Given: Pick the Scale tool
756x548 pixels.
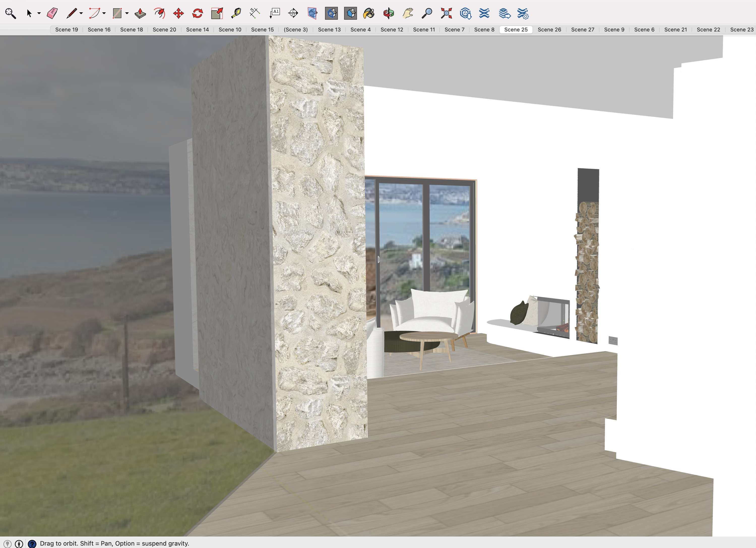Looking at the screenshot, I should [217, 13].
